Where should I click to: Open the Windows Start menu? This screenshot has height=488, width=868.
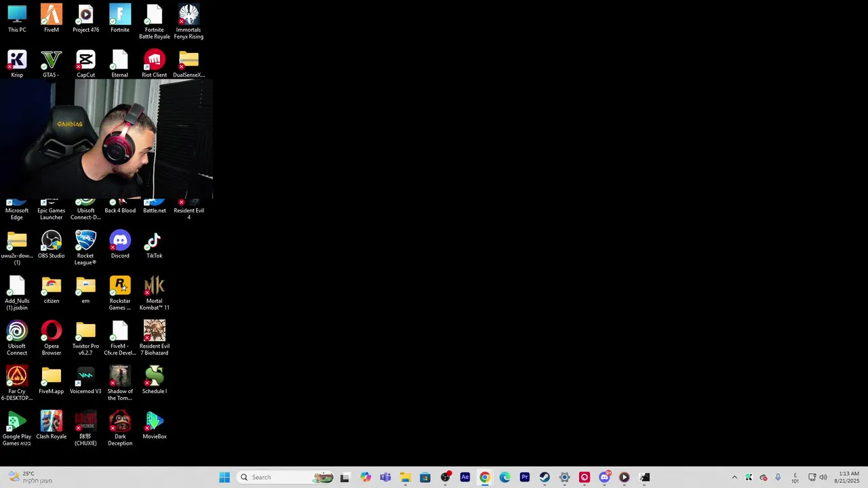(x=224, y=477)
